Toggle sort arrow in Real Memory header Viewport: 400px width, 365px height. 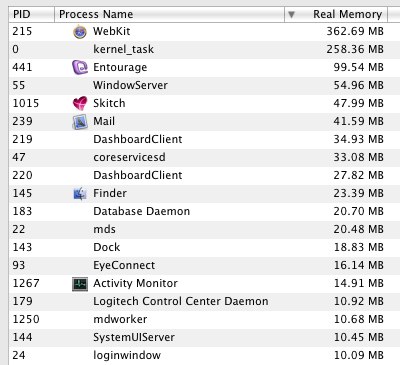pos(291,14)
